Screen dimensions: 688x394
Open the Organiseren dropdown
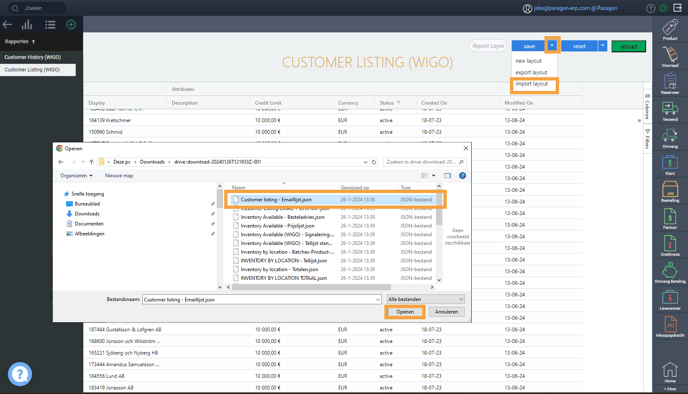pyautogui.click(x=76, y=176)
